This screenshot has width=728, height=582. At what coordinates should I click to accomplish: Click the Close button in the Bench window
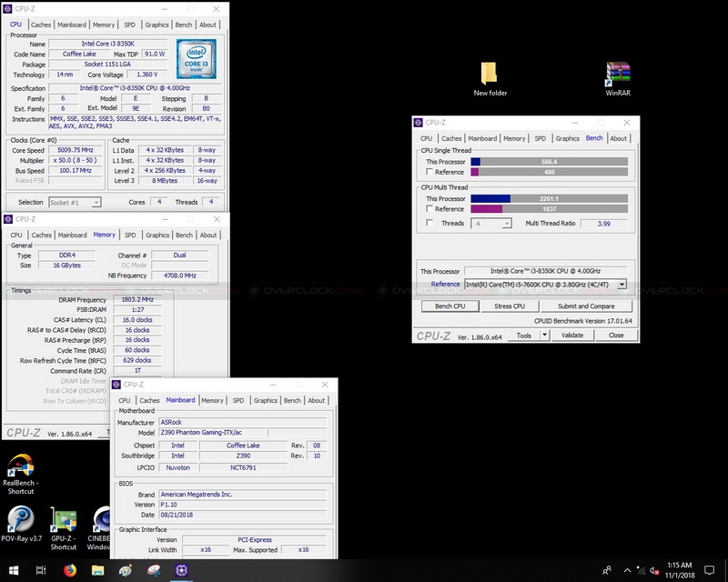click(616, 335)
